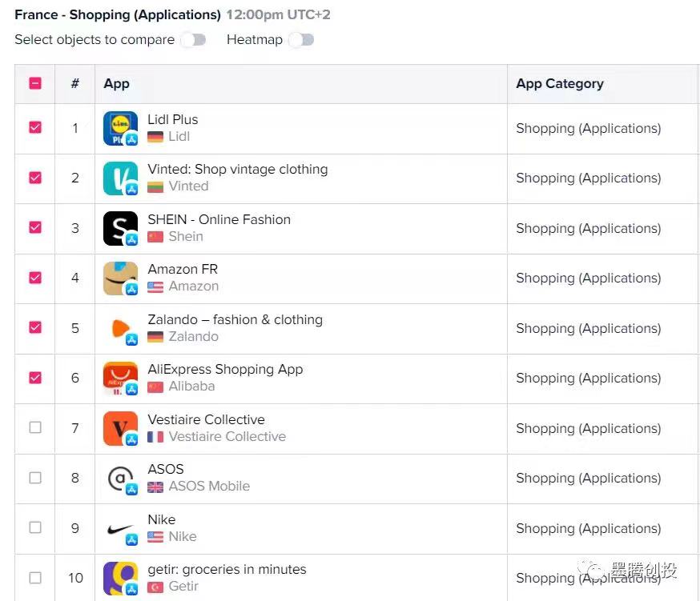
Task: Click the header select-all checkbox
Action: click(x=34, y=83)
